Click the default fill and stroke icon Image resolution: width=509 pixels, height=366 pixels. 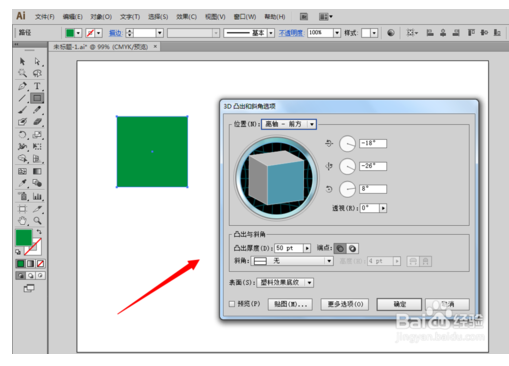(18, 252)
